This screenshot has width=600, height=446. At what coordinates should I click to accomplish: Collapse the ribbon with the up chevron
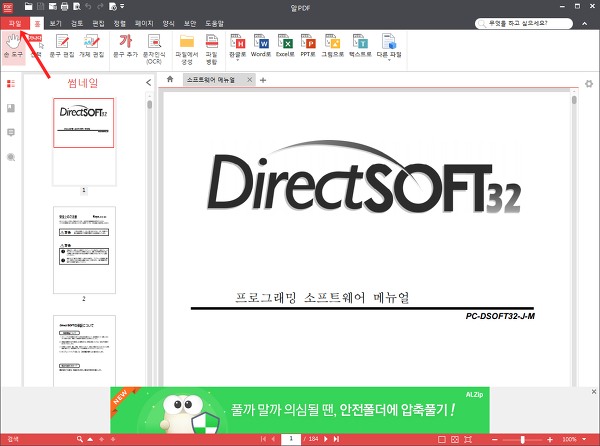tap(584, 24)
